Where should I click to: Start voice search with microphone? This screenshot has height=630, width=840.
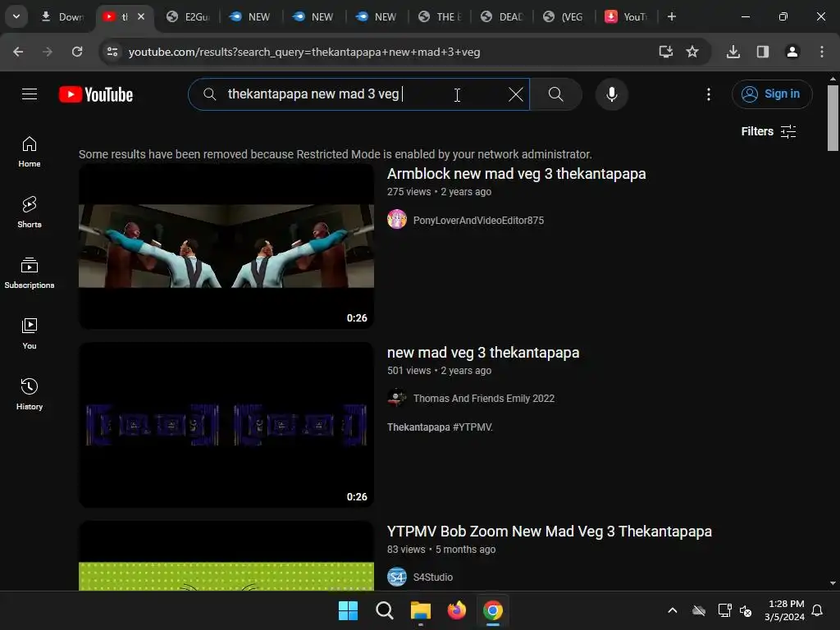(x=611, y=94)
